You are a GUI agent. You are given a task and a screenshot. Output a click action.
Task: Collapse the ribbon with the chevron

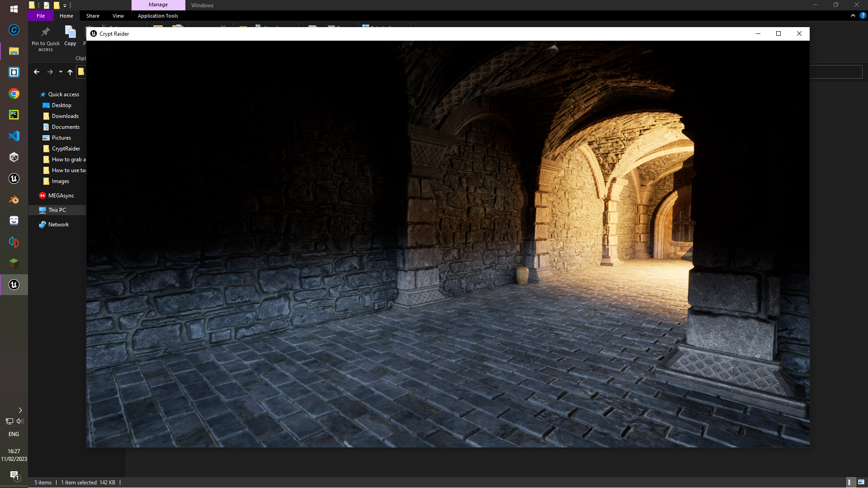(853, 15)
